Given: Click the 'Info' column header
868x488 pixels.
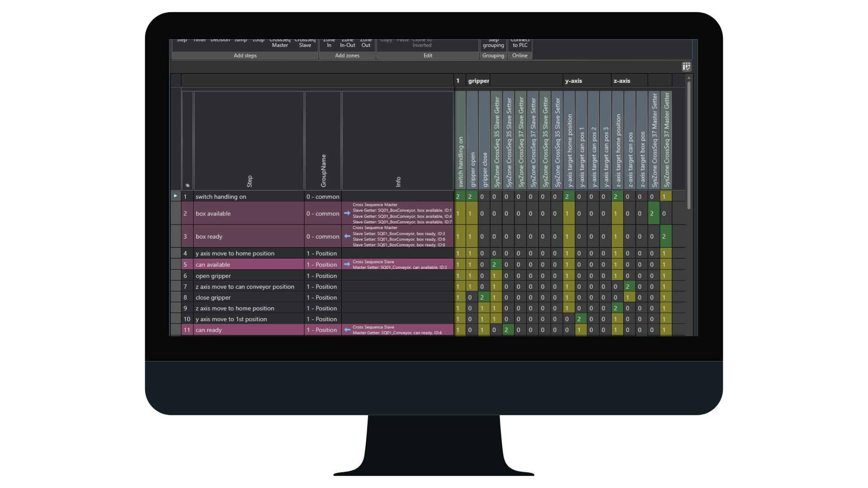Looking at the screenshot, I should [x=398, y=140].
